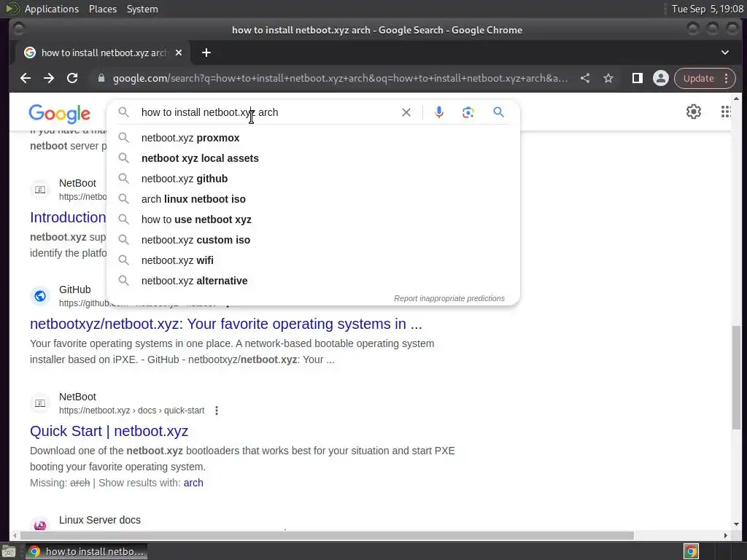Click Linux Server docs result source

[x=99, y=520]
